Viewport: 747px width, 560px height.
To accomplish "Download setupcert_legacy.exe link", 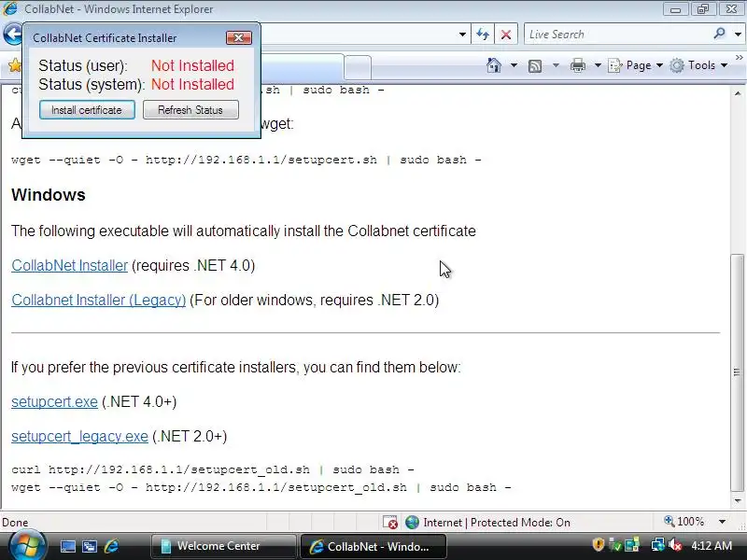I will coord(79,436).
